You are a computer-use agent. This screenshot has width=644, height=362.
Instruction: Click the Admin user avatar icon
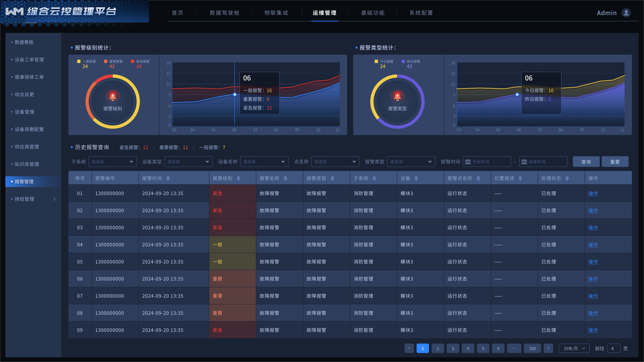tap(626, 13)
